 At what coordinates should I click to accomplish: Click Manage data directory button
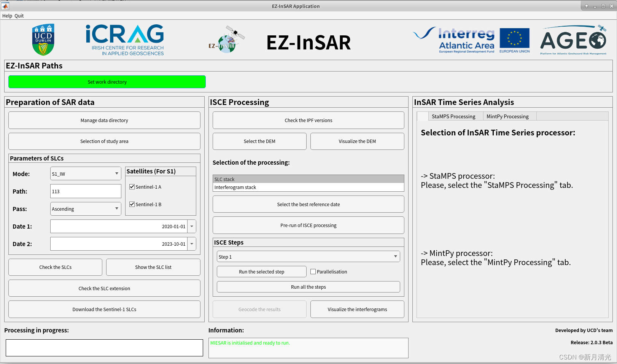point(104,120)
